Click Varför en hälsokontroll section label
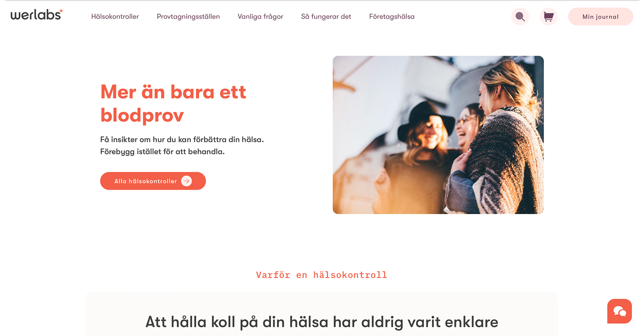Screen dimensions: 644x336 click(x=321, y=275)
